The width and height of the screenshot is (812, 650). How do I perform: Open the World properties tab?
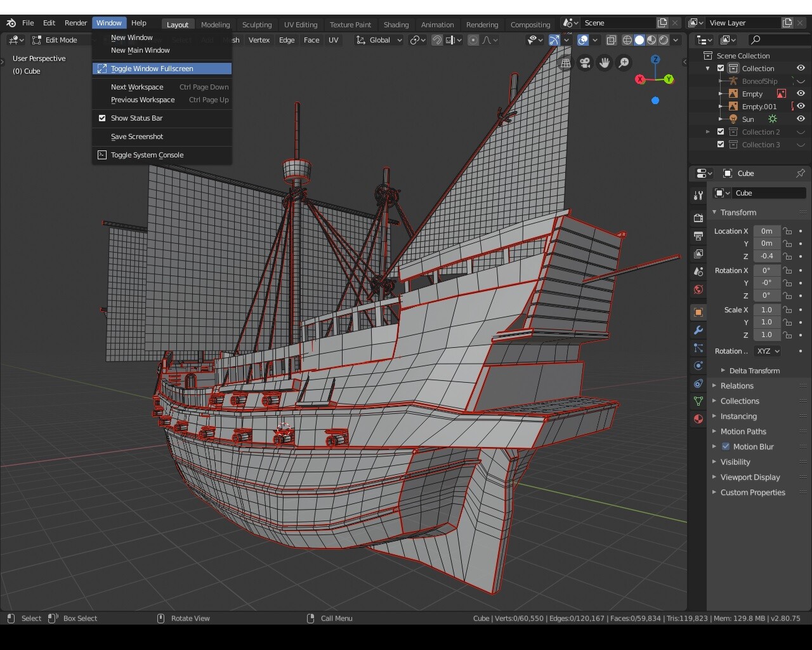(698, 289)
